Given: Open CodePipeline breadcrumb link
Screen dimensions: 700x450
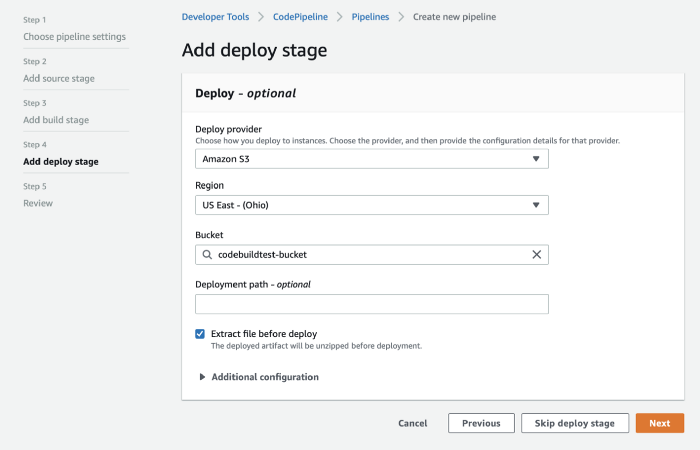Looking at the screenshot, I should (300, 17).
